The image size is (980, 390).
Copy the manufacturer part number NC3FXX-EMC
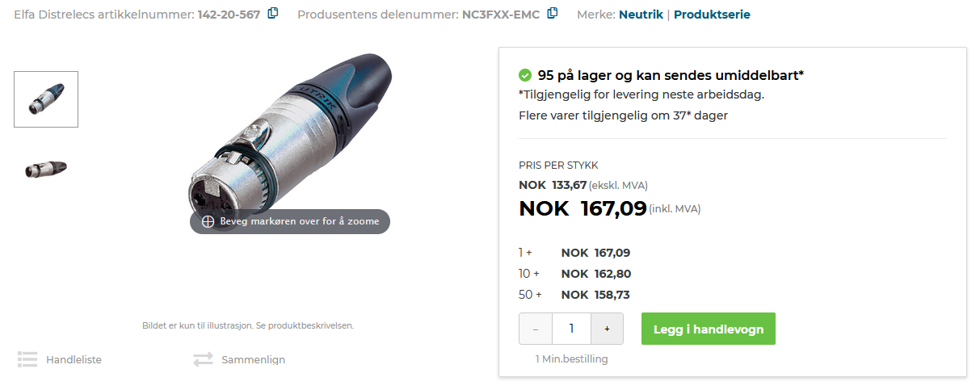(553, 13)
